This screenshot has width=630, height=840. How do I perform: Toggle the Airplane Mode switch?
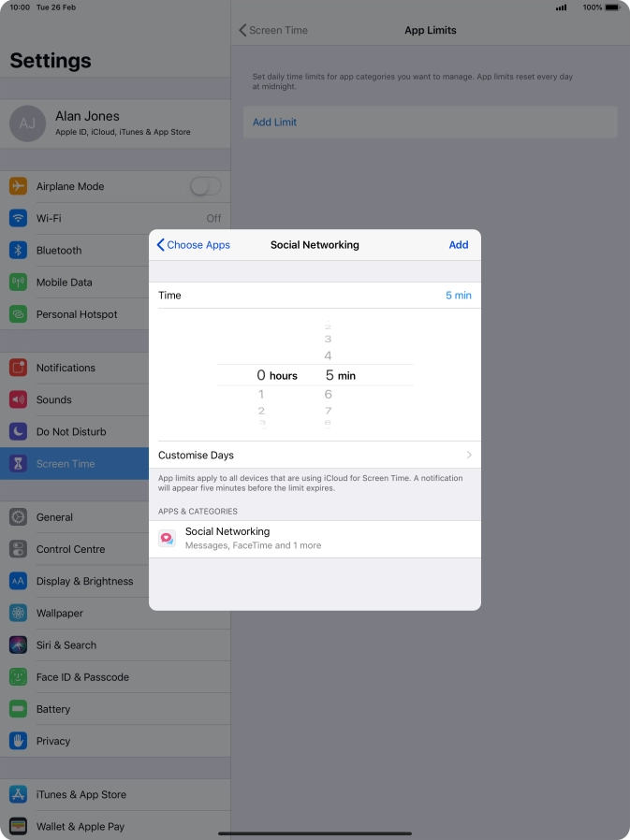pyautogui.click(x=205, y=186)
